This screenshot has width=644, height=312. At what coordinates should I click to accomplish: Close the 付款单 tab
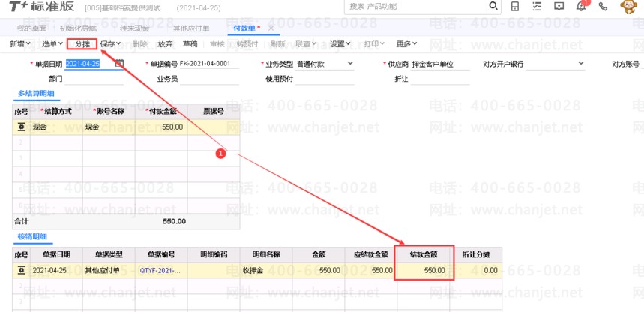coord(271,28)
